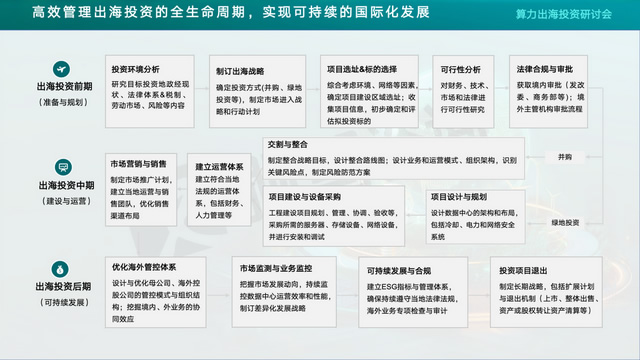Select the 优化海外管控体系 box
Screen dimensions: 640x360
[x=156, y=292]
